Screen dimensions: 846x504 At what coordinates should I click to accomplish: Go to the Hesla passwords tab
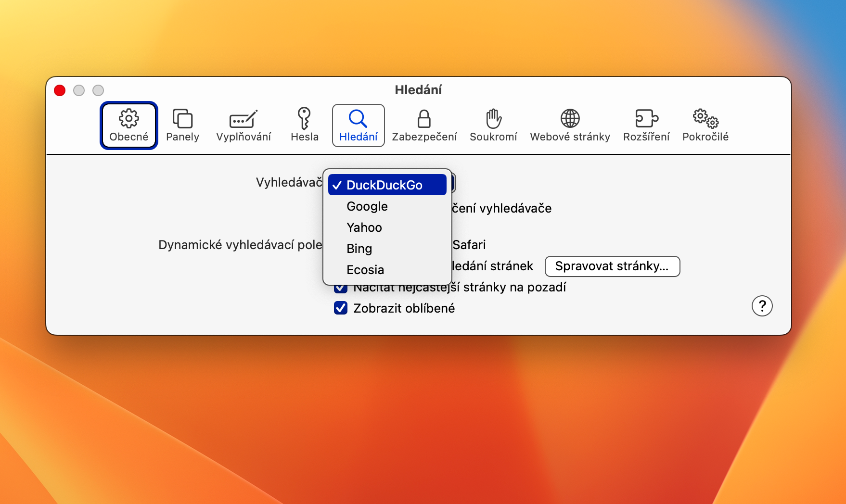pos(305,126)
